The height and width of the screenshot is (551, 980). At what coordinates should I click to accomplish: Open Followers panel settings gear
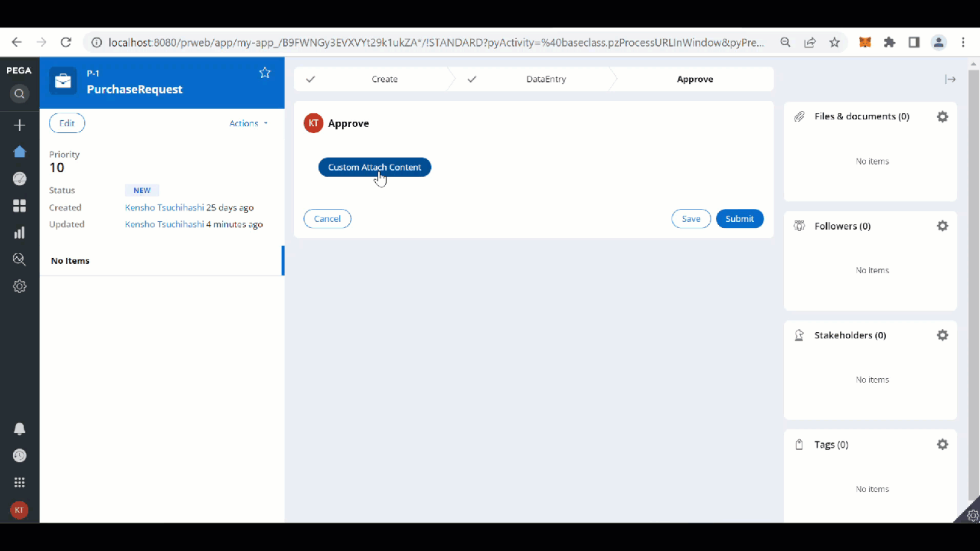click(942, 226)
